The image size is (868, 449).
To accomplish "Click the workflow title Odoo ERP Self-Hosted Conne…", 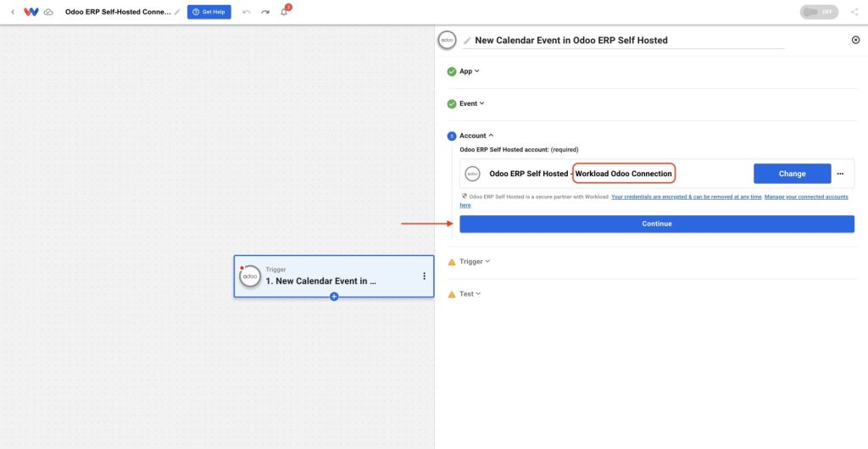I will [118, 12].
